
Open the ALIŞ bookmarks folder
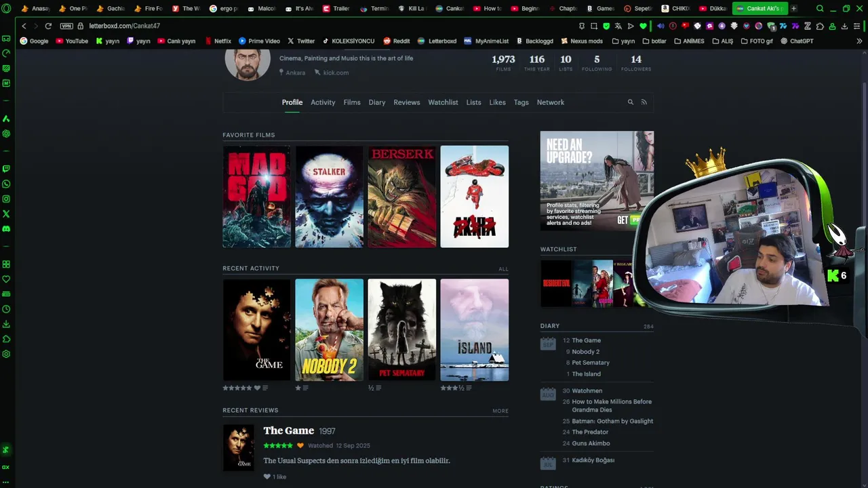click(x=722, y=41)
